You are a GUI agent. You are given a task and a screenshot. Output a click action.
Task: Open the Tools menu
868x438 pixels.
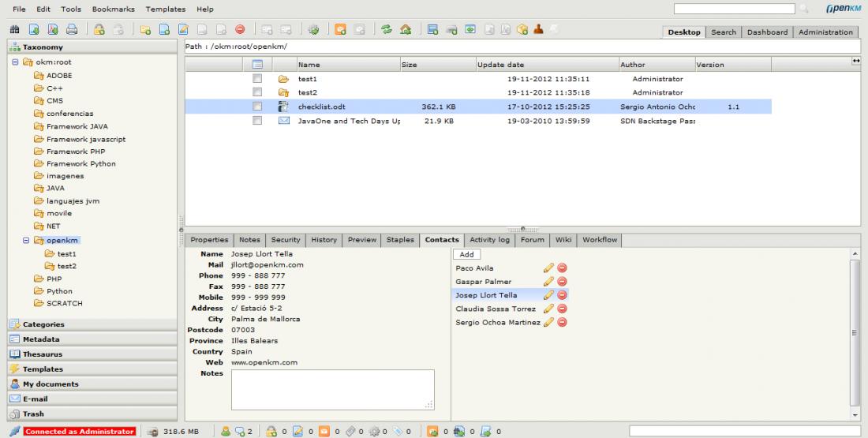[x=71, y=9]
